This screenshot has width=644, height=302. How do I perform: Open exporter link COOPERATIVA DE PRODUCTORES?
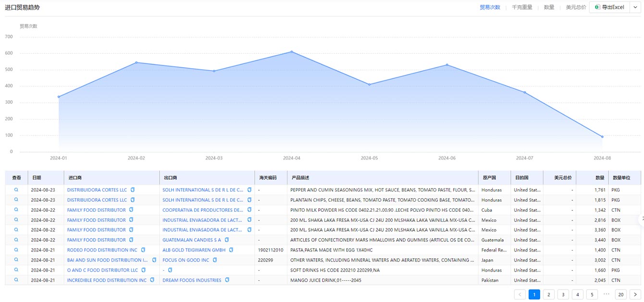coord(202,210)
